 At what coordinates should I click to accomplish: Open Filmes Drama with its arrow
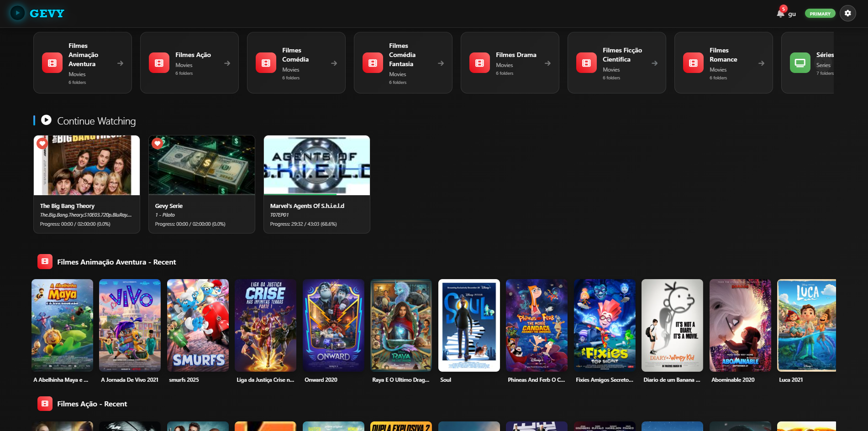point(547,63)
